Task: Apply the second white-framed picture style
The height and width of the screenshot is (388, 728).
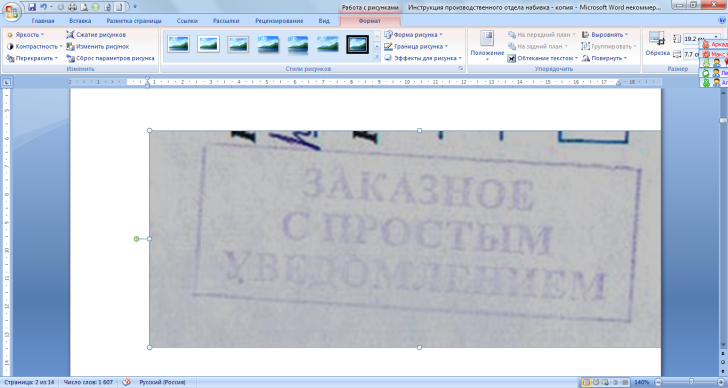Action: pos(208,44)
